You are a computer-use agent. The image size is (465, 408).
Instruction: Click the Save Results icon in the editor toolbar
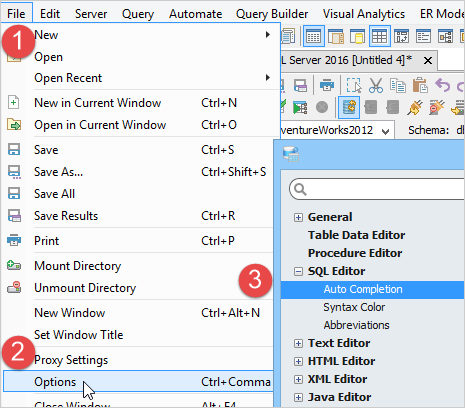(300, 85)
